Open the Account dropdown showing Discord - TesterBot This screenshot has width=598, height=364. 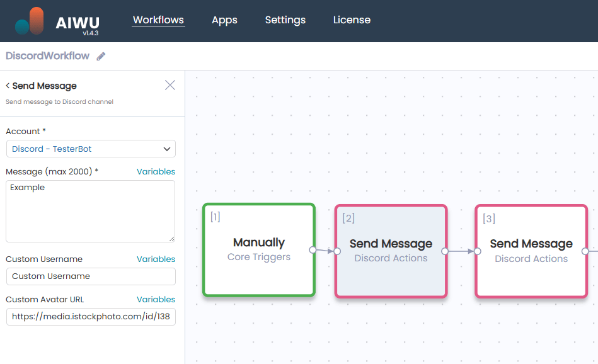point(90,149)
